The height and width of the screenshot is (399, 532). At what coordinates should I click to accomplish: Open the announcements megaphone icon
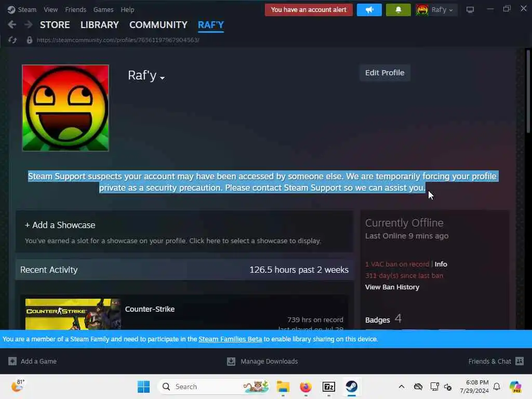click(369, 10)
